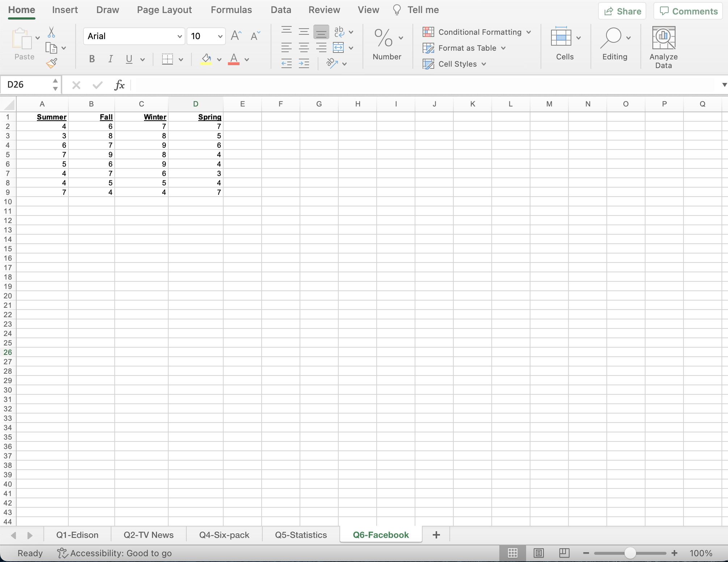Click the Increase Font Size icon

tap(236, 35)
